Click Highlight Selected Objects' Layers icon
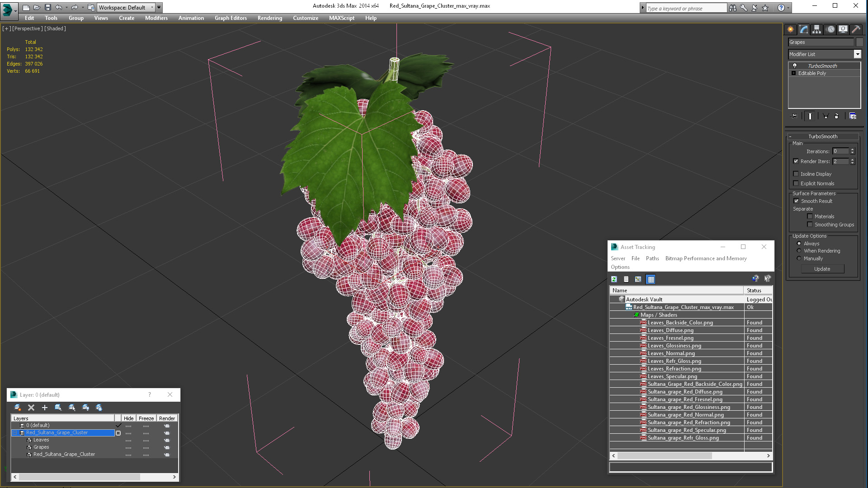The width and height of the screenshot is (868, 488). coord(72,408)
